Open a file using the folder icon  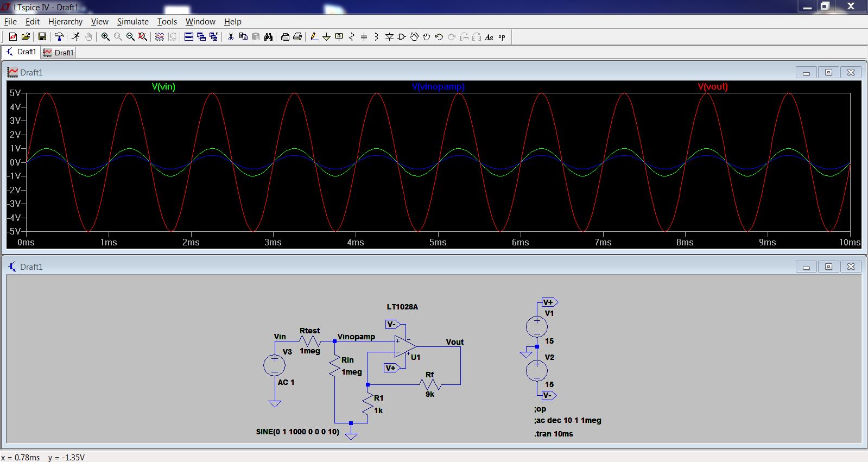tap(26, 37)
